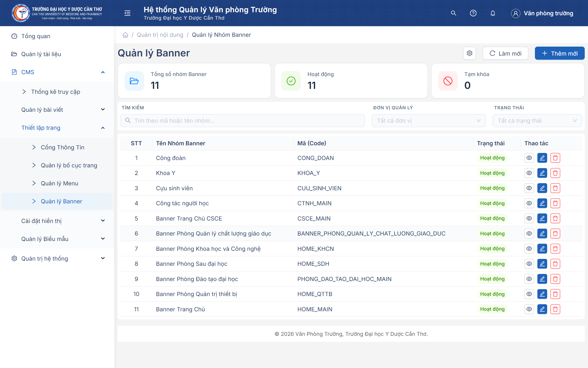Open Thống kê truy cập sidebar link
588x368 pixels.
(57, 92)
